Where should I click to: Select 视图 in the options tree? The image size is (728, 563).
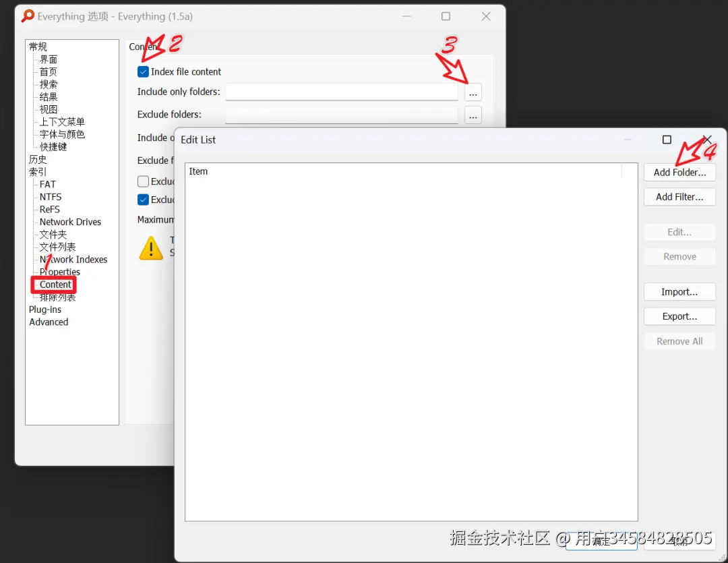49,110
